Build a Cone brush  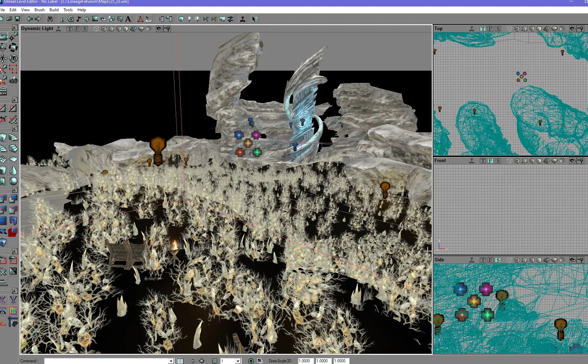click(13, 170)
